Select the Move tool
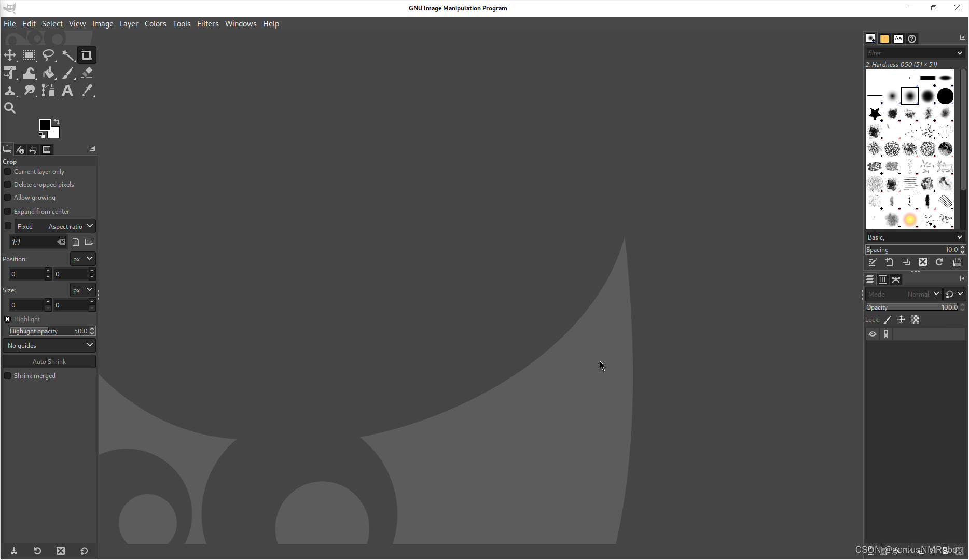The height and width of the screenshot is (560, 969). [10, 55]
